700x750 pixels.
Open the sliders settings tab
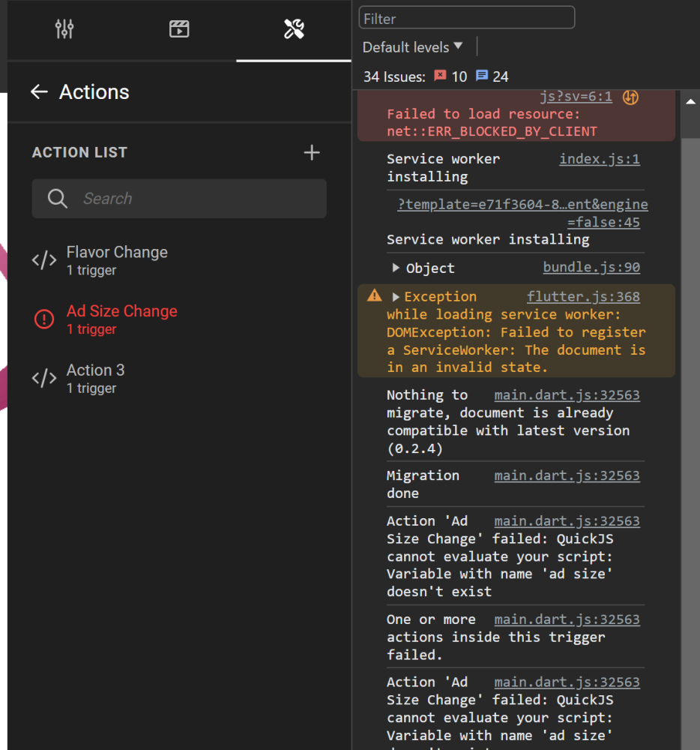pyautogui.click(x=64, y=29)
